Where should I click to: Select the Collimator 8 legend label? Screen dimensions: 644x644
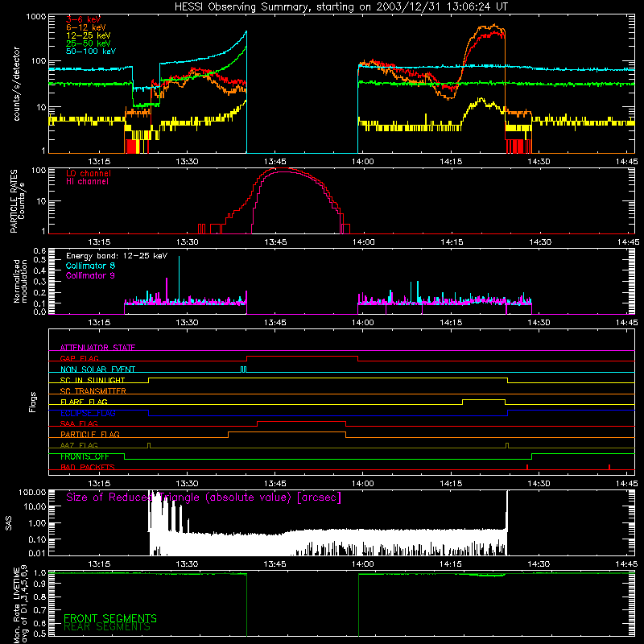(90, 266)
